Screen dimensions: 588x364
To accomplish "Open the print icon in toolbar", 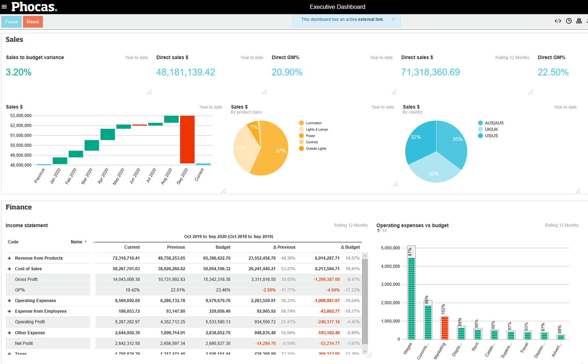I will click(x=579, y=21).
